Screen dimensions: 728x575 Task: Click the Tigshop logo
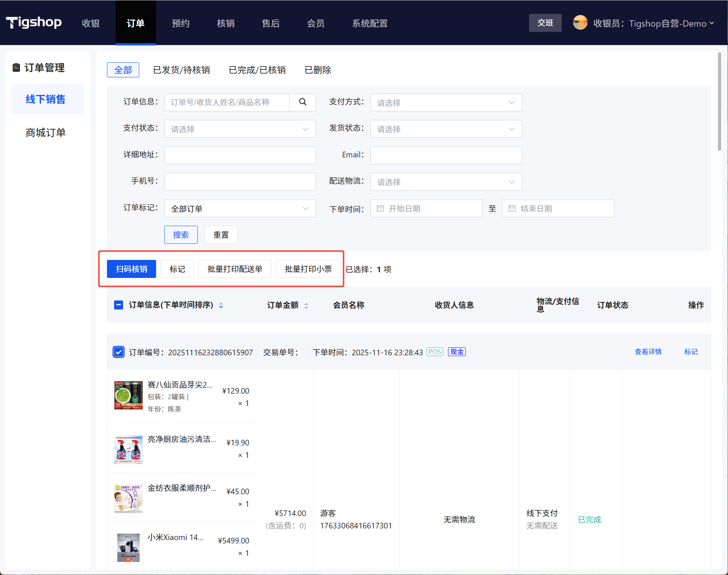tap(34, 23)
